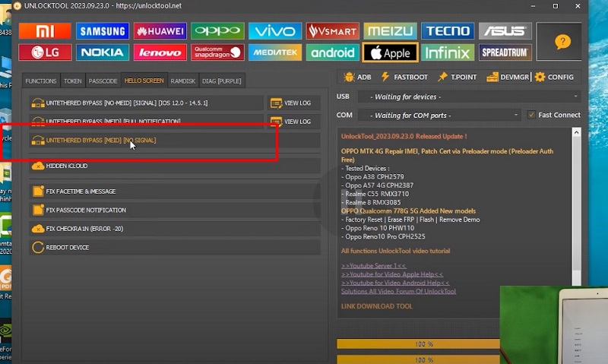
Task: Choose the Samsung brand tile
Action: pyautogui.click(x=102, y=31)
